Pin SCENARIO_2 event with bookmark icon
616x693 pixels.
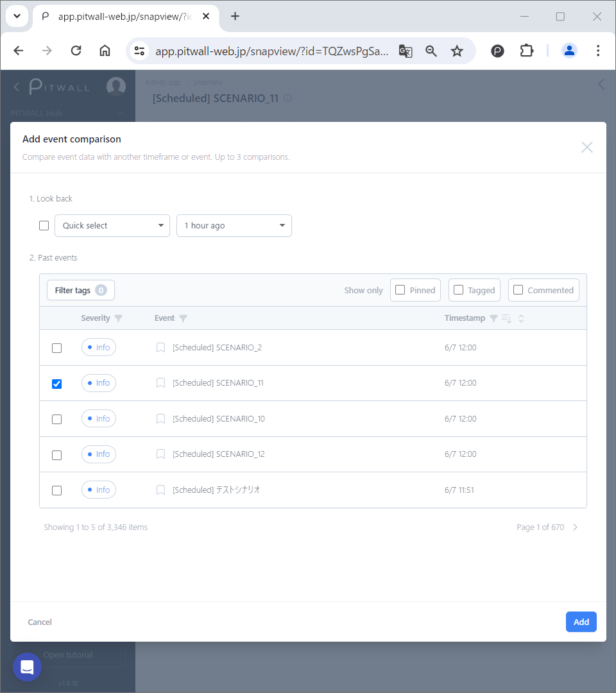pyautogui.click(x=160, y=348)
